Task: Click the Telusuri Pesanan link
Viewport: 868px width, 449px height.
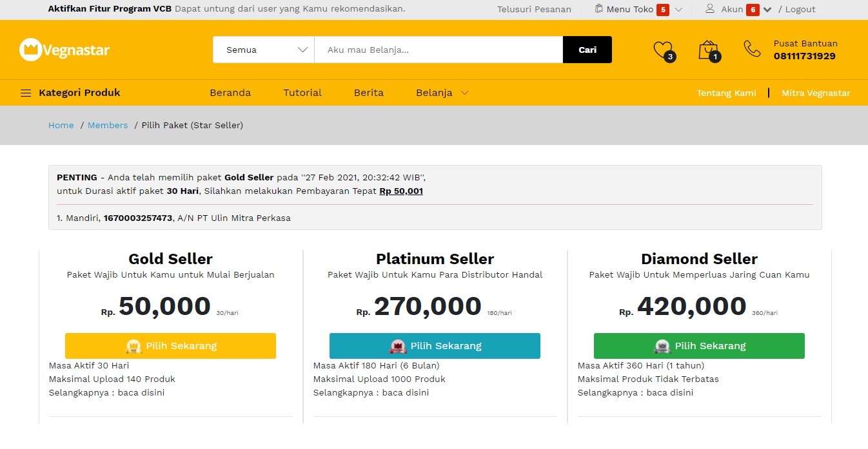Action: pyautogui.click(x=534, y=9)
